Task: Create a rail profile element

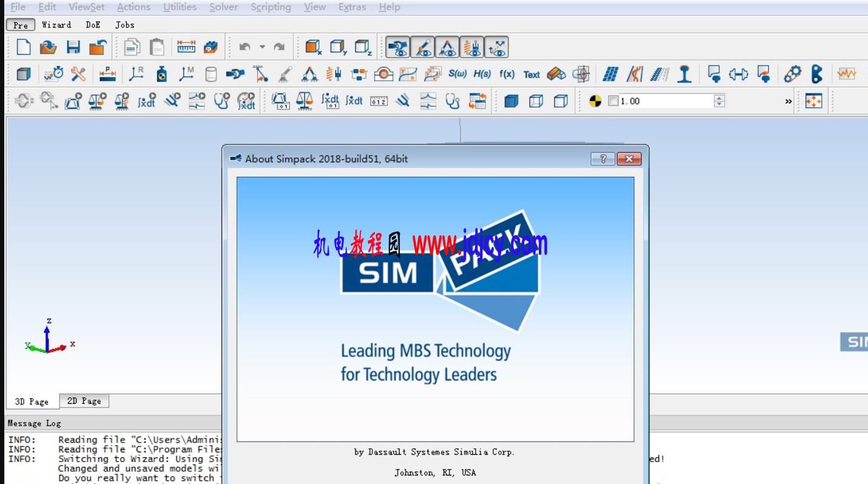Action: (x=685, y=74)
